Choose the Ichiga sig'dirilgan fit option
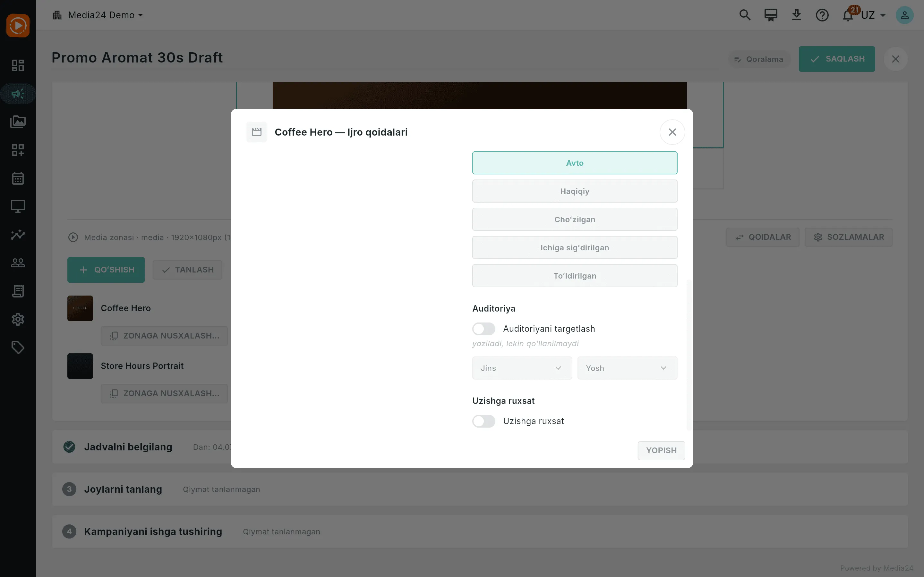The width and height of the screenshot is (924, 577). coord(575,248)
